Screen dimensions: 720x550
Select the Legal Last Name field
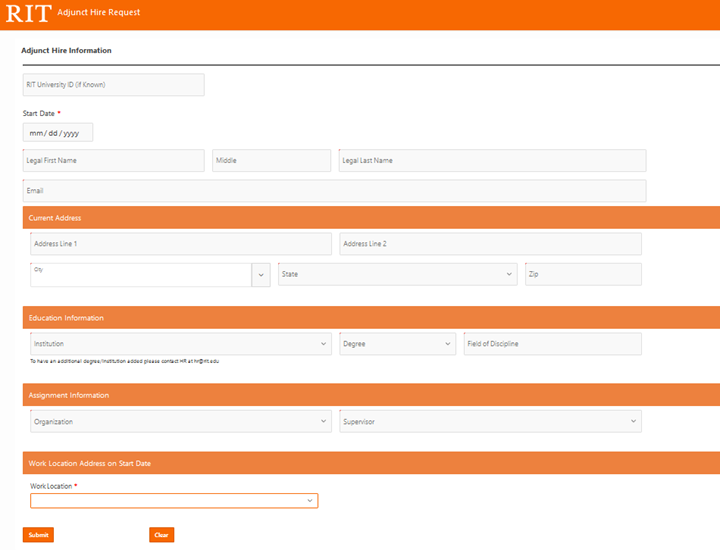[x=492, y=161]
